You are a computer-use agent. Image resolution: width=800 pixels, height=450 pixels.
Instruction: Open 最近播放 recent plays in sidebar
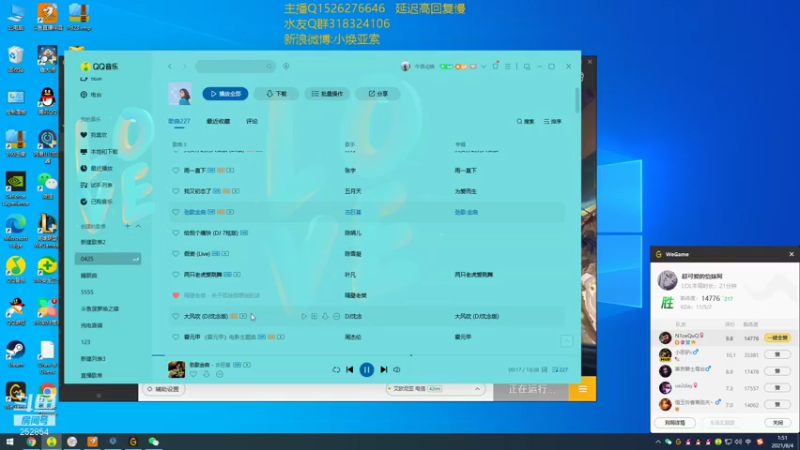96,168
